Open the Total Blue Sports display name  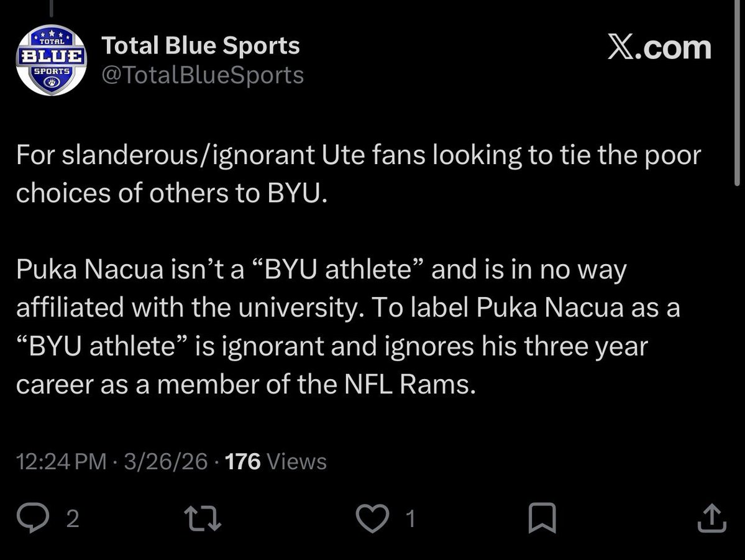201,45
